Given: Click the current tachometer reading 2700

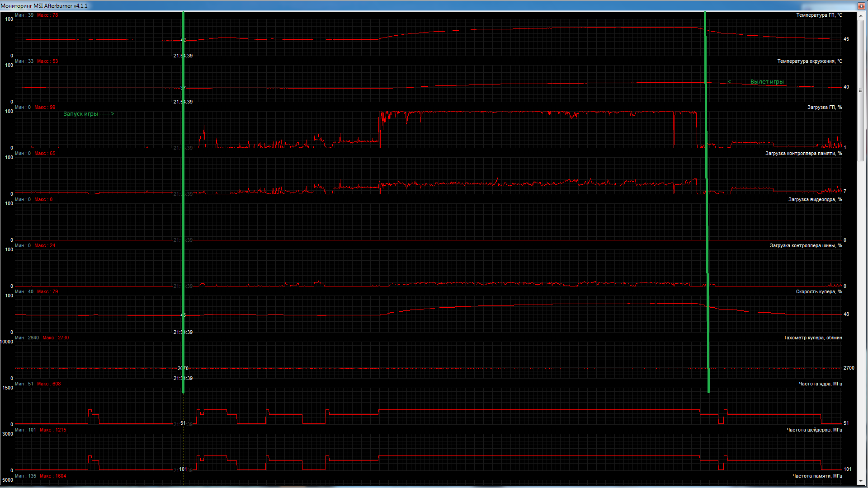Looking at the screenshot, I should point(849,368).
